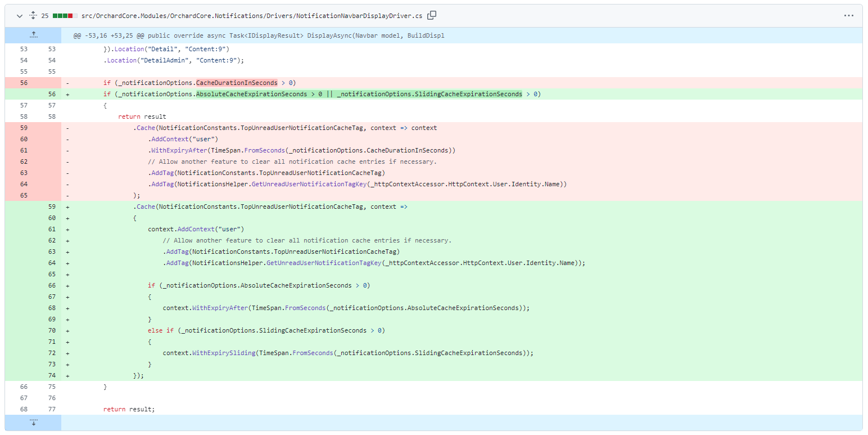This screenshot has height=435, width=868.
Task: Click the diffstat colored squares
Action: click(x=65, y=16)
